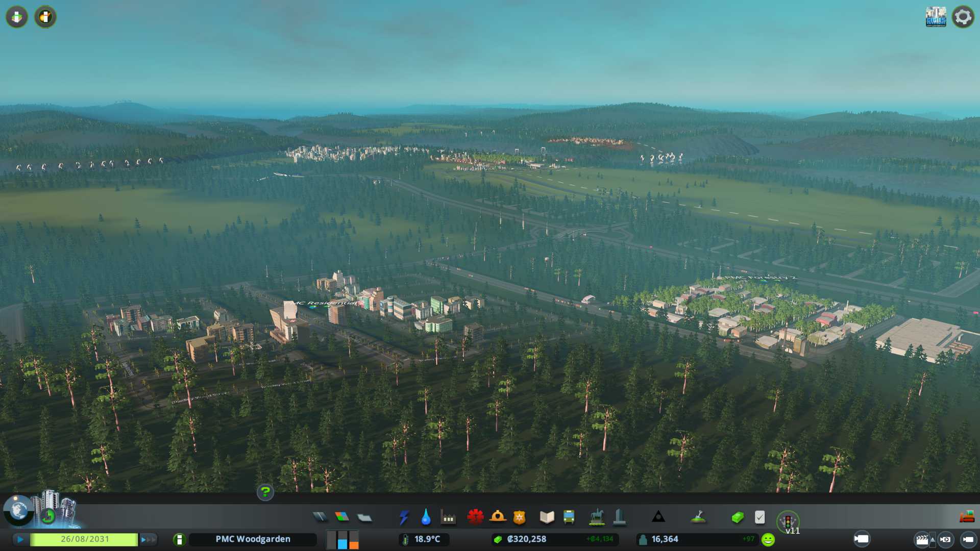980x551 pixels.
Task: Open the Roads build menu
Action: [320, 517]
